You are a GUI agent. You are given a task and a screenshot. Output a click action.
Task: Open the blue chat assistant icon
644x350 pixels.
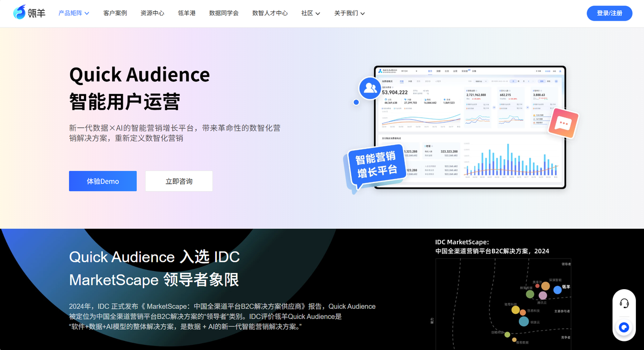pos(624,327)
